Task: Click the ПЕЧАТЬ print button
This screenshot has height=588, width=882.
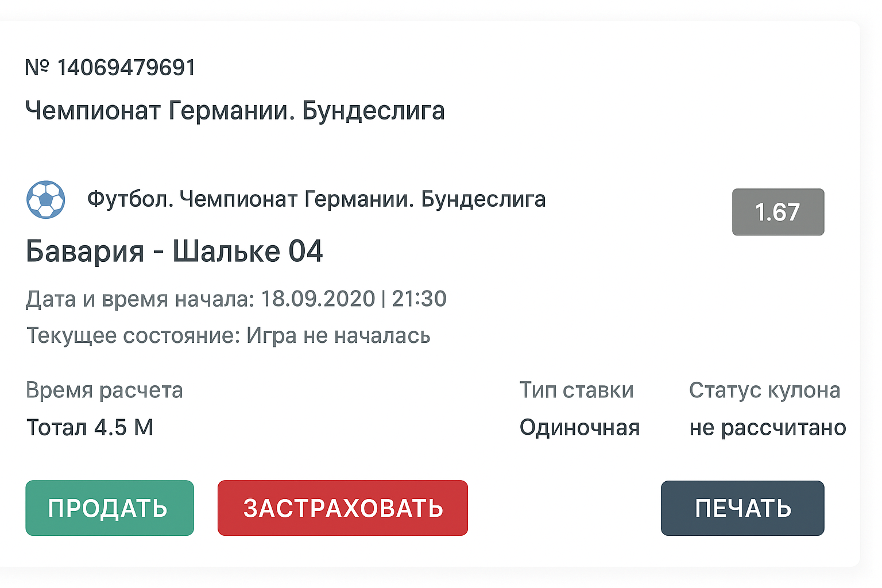Action: pyautogui.click(x=742, y=508)
